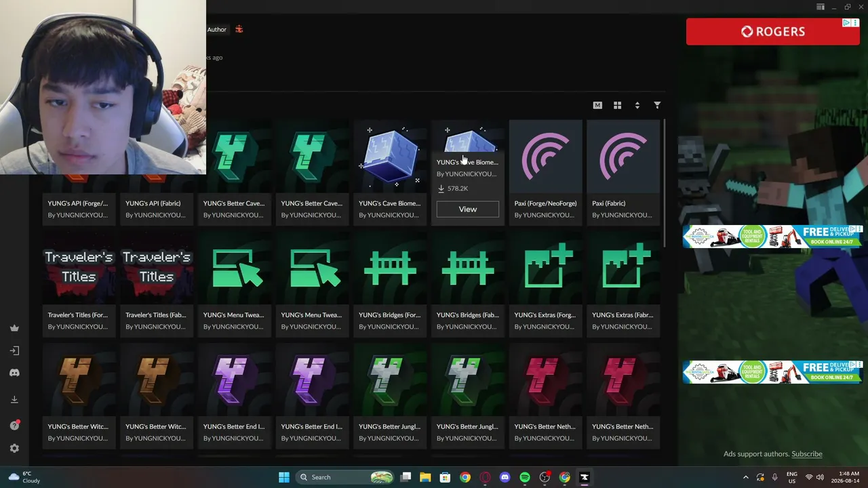Open the ENG US language switcher
Image resolution: width=868 pixels, height=488 pixels.
tap(792, 477)
